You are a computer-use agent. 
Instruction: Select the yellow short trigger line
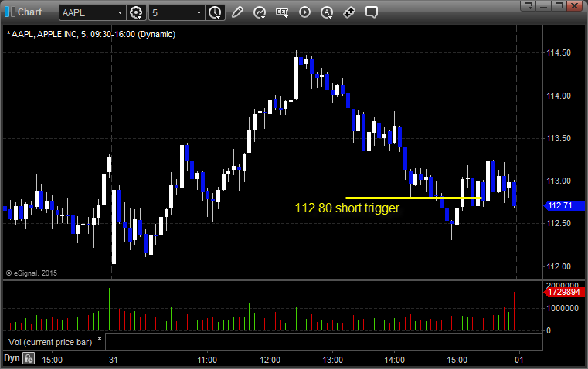point(413,198)
